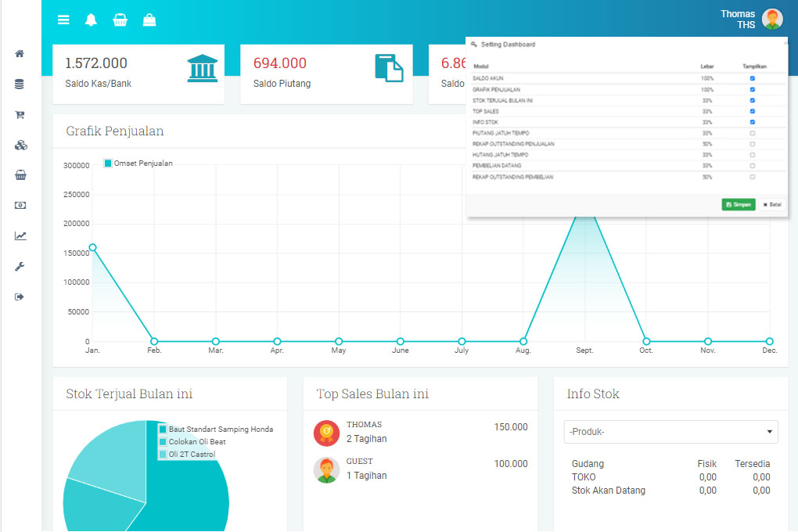Open the money bill icon in the sidebar
Screen dimensions: 798x532
point(20,205)
